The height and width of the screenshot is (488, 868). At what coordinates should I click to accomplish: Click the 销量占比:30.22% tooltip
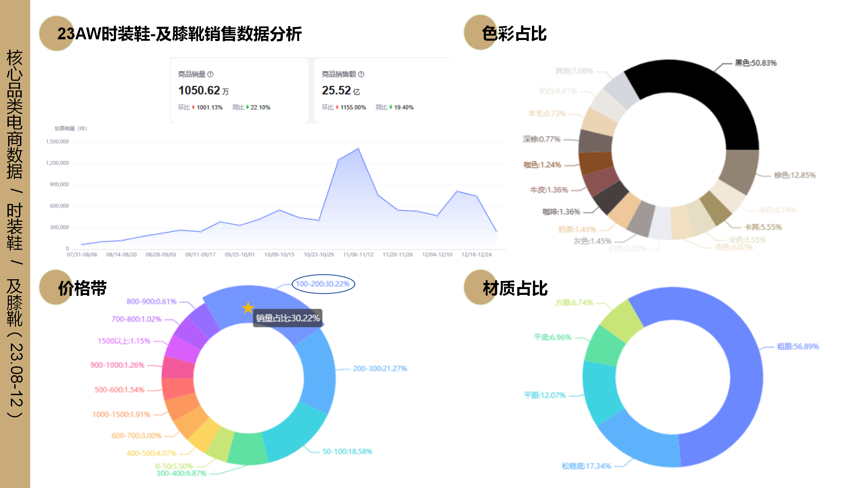pos(288,318)
